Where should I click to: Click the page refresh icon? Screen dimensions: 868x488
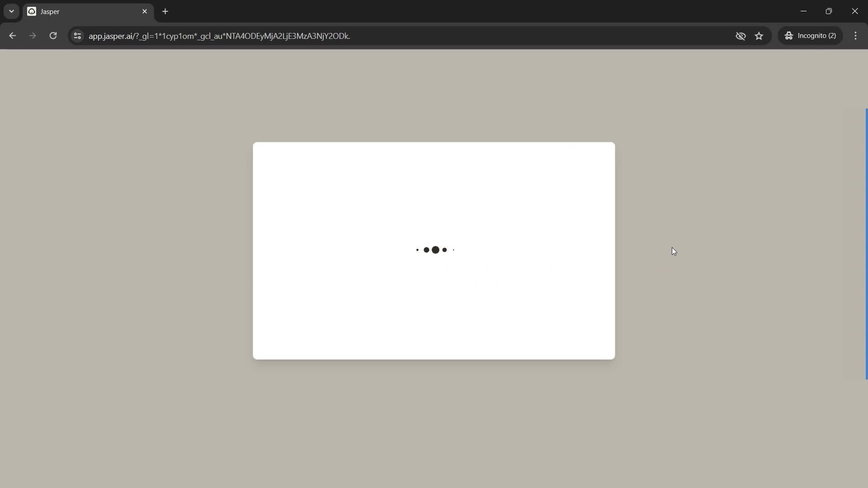53,36
